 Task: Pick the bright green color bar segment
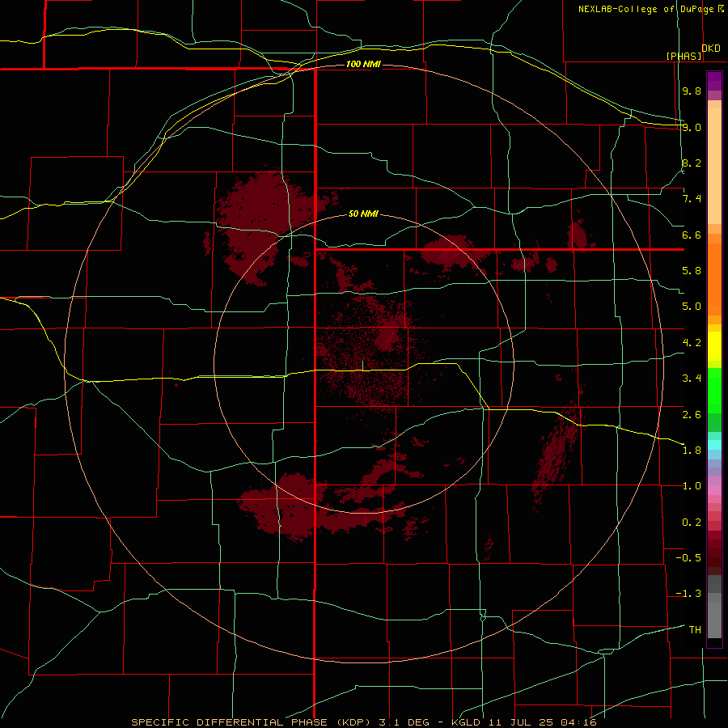click(714, 390)
